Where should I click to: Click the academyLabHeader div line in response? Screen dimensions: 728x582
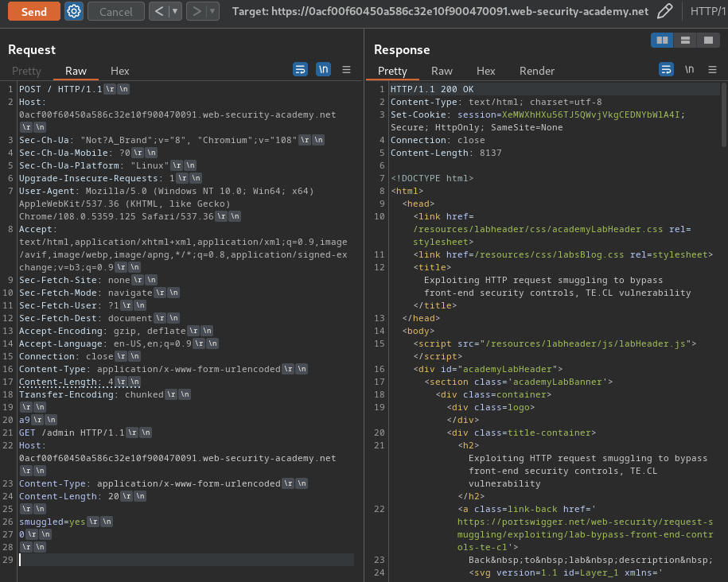pyautogui.click(x=488, y=369)
